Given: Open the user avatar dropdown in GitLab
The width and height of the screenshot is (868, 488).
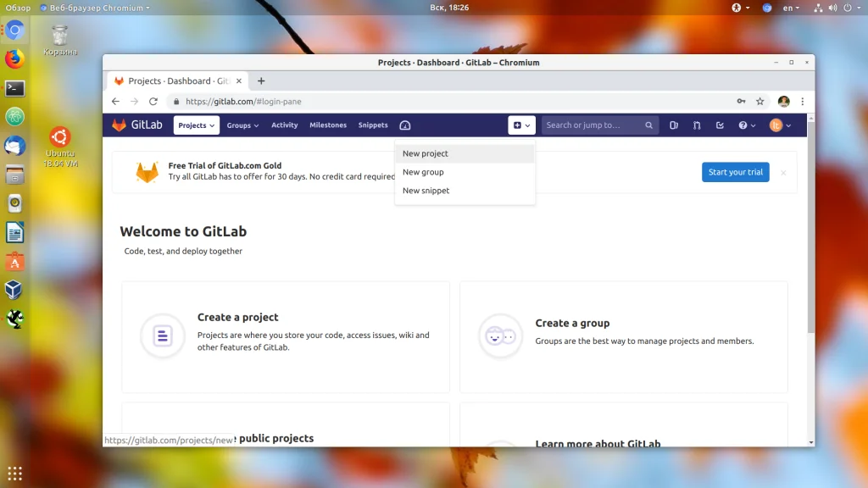Looking at the screenshot, I should point(780,125).
